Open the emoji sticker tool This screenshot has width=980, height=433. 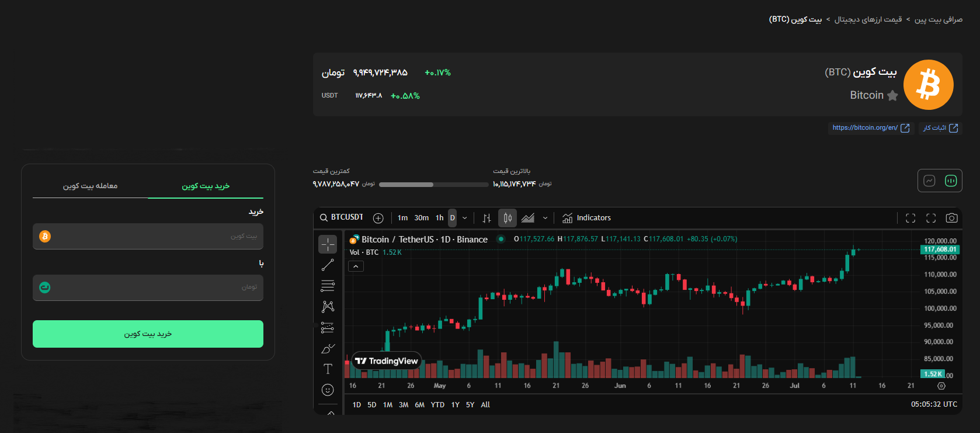328,390
